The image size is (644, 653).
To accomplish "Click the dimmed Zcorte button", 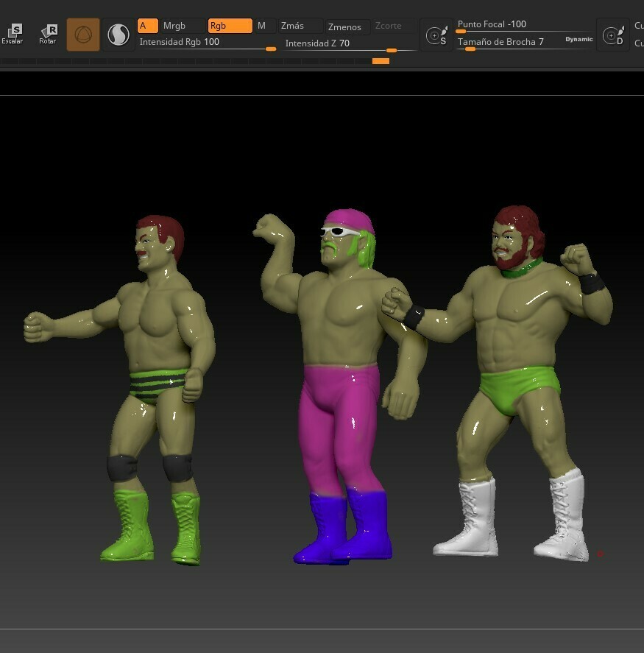I will pos(389,26).
